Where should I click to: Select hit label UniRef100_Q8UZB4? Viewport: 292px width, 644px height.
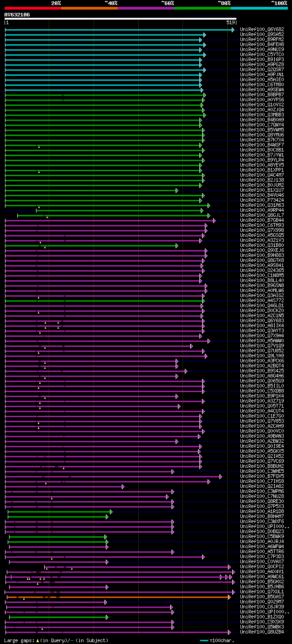(262, 632)
